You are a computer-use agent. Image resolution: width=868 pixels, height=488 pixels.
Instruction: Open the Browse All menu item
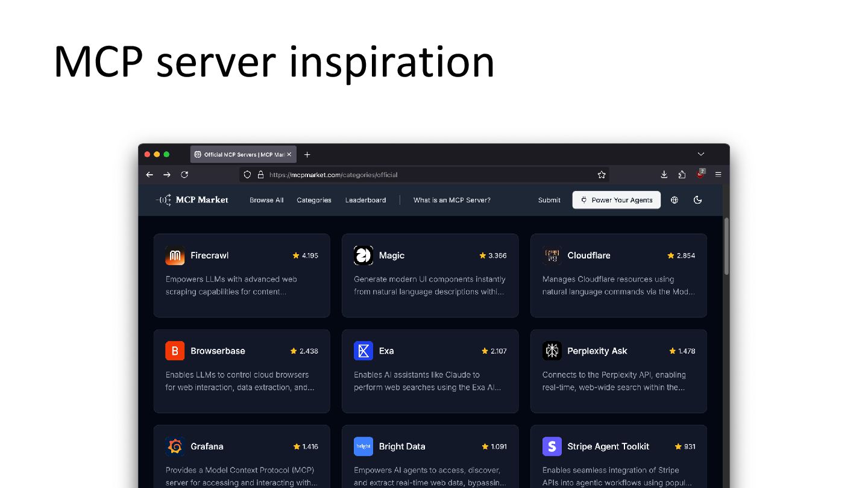[266, 200]
